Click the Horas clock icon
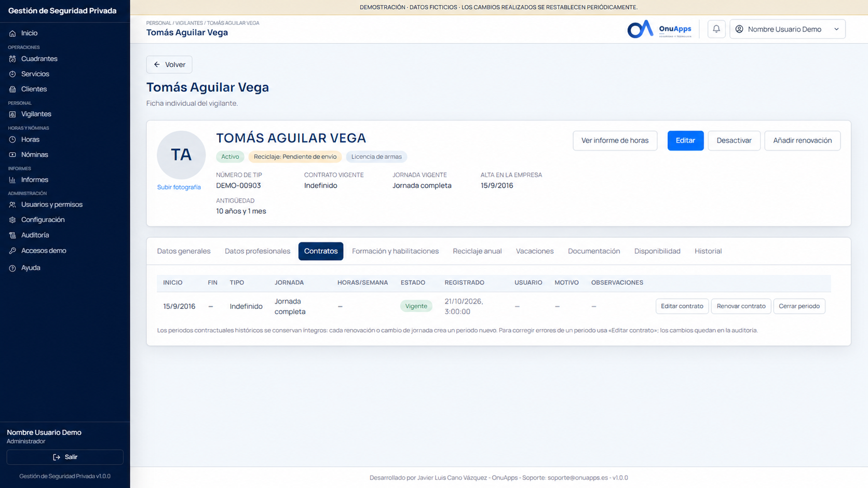The image size is (868, 488). click(x=12, y=140)
